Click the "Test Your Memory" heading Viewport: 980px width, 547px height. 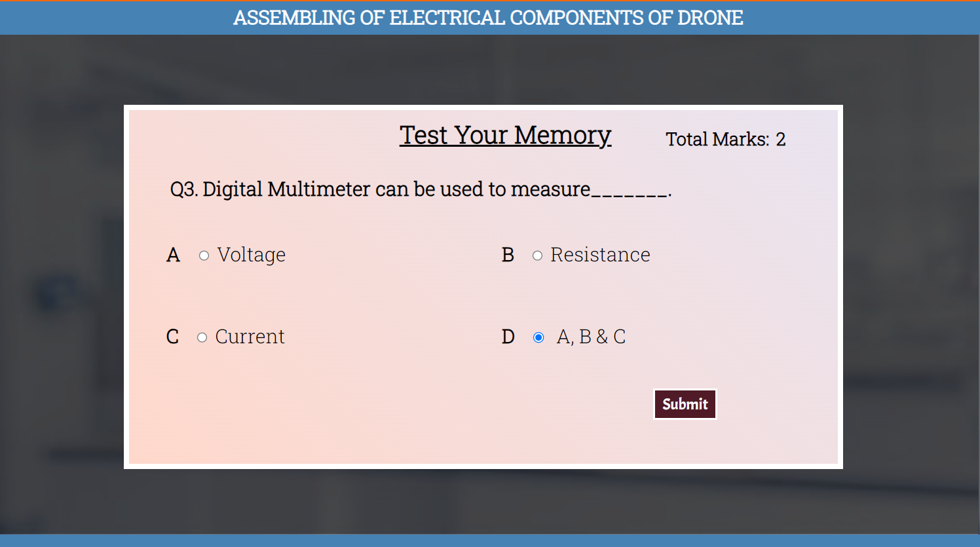coord(505,135)
